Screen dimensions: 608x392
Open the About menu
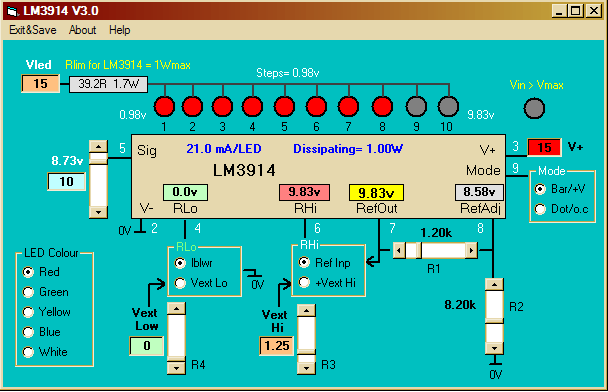pos(82,30)
